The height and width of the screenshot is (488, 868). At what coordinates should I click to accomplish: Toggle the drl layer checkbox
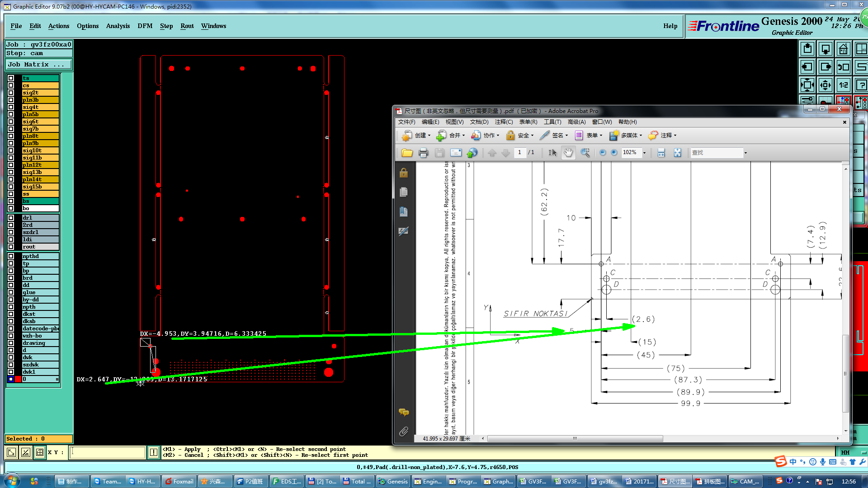click(x=11, y=218)
